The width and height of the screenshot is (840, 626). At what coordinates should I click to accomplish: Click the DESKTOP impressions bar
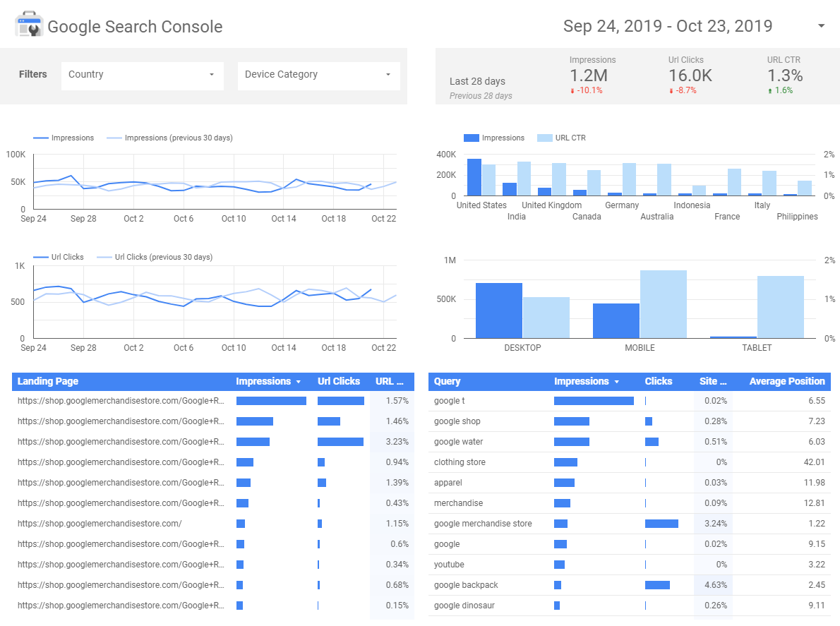click(499, 311)
